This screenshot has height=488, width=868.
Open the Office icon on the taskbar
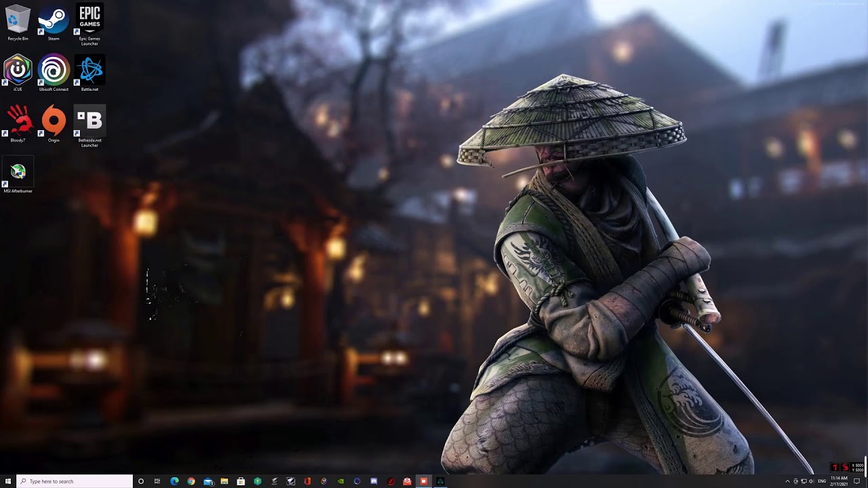(x=307, y=481)
